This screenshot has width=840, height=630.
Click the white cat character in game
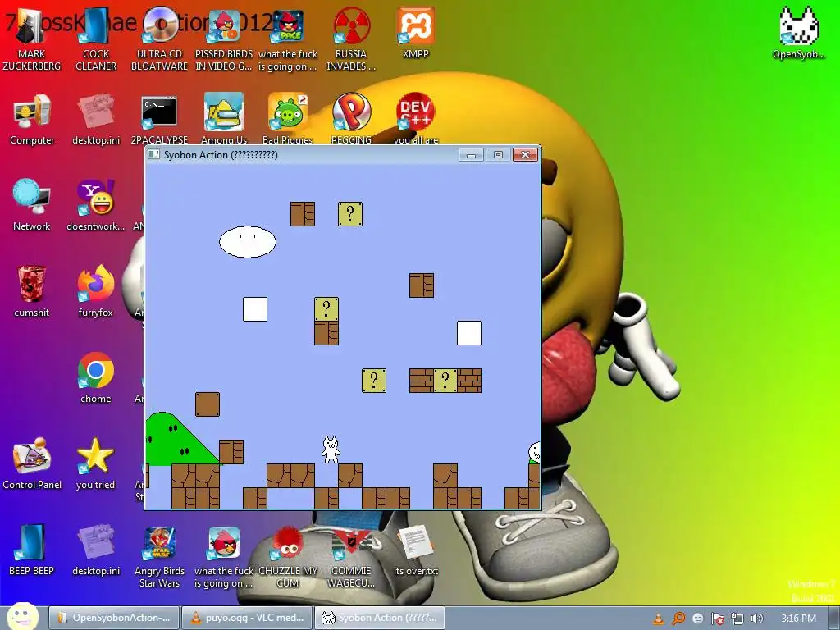click(331, 450)
